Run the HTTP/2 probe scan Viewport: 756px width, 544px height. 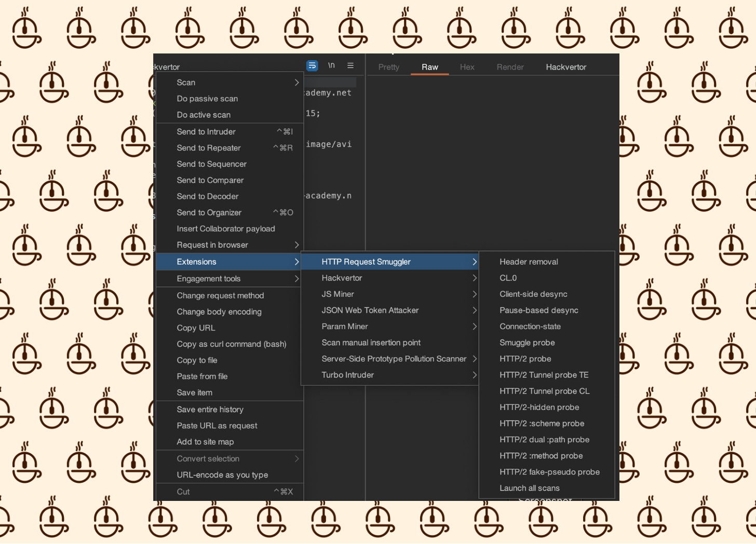point(547,359)
